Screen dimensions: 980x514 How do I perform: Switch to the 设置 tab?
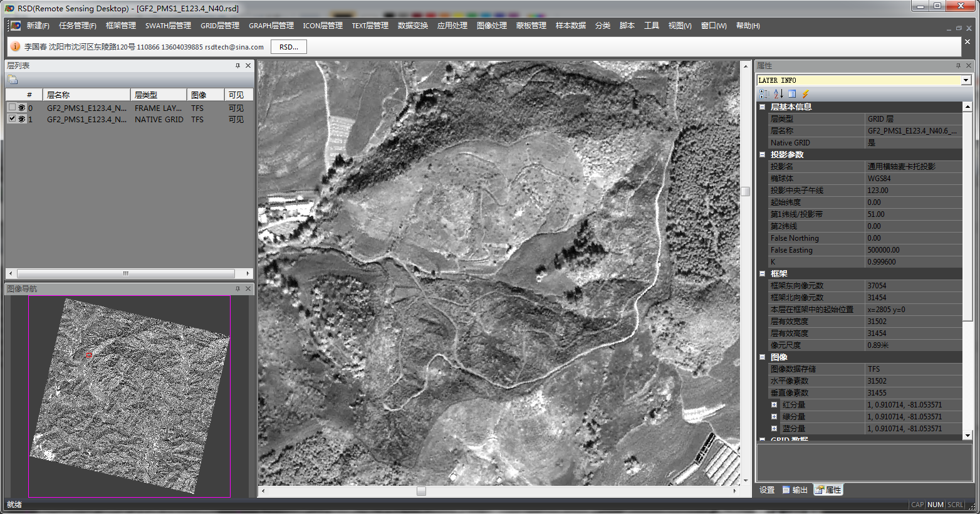pyautogui.click(x=767, y=490)
